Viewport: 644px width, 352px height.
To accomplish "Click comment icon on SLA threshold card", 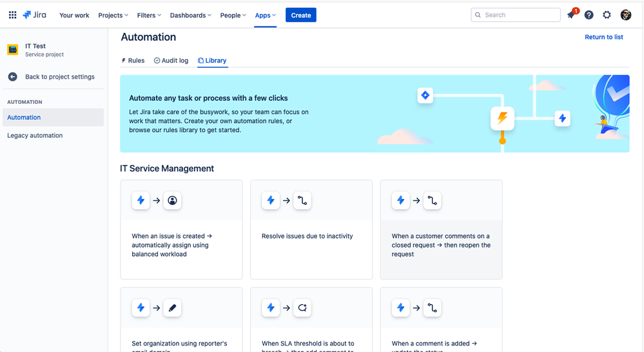I will [x=302, y=308].
